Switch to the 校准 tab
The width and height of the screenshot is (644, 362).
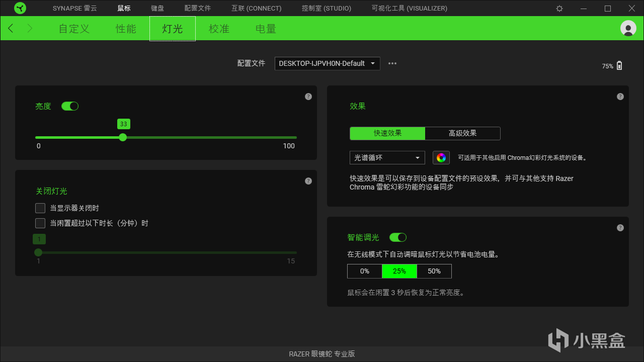pyautogui.click(x=219, y=29)
